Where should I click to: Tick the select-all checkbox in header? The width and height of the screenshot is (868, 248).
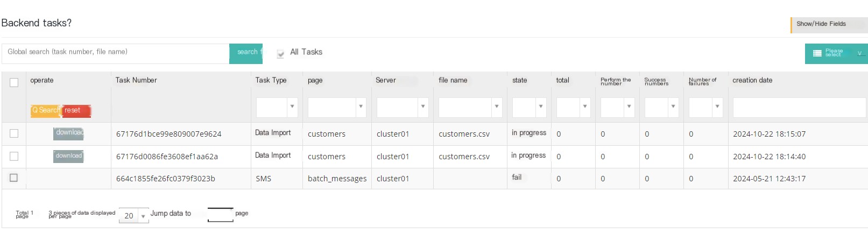(14, 82)
